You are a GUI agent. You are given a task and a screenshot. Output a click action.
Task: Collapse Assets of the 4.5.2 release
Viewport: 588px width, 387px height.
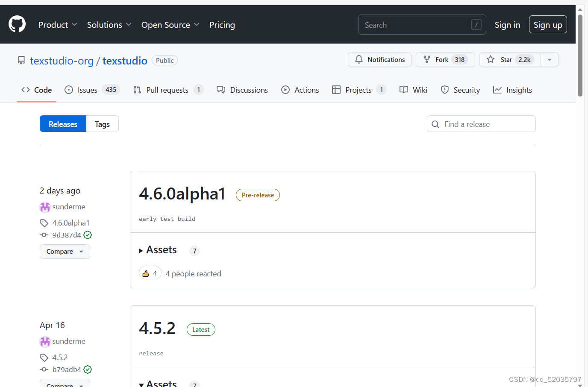pos(158,384)
